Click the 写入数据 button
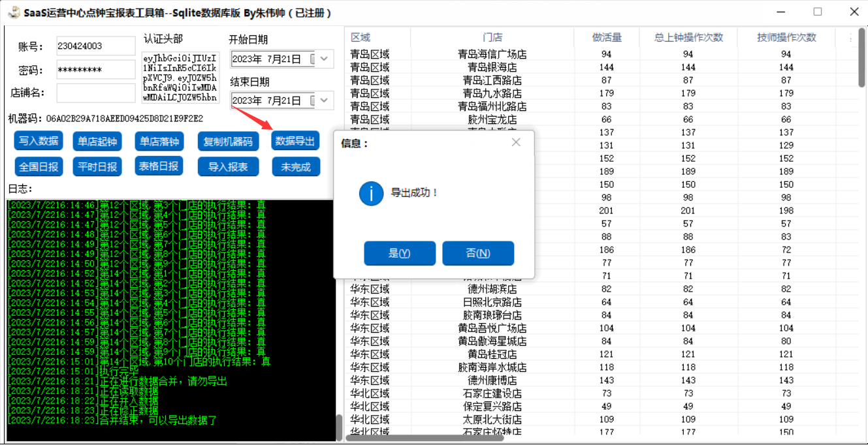 click(39, 141)
